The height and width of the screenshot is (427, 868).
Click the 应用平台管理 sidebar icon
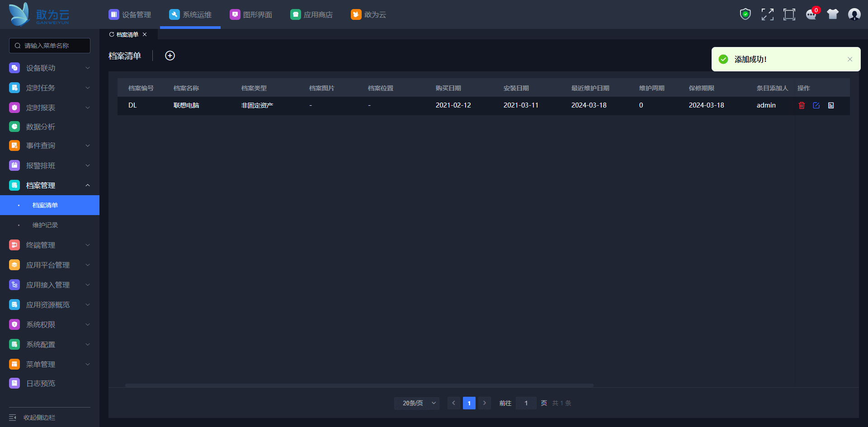click(14, 265)
